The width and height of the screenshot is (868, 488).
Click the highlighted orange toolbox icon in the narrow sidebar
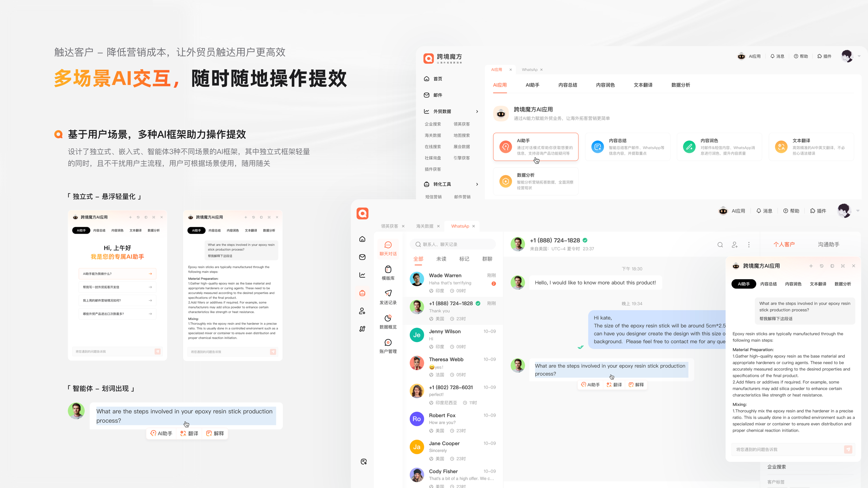362,293
